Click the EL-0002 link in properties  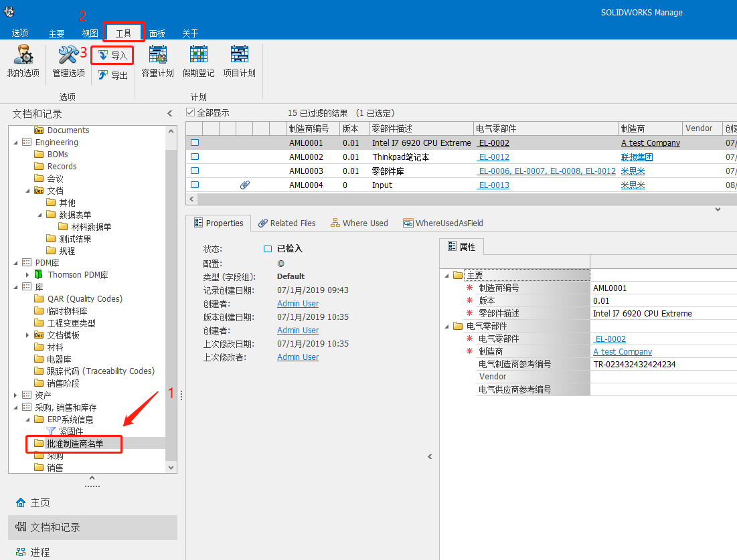pyautogui.click(x=610, y=339)
